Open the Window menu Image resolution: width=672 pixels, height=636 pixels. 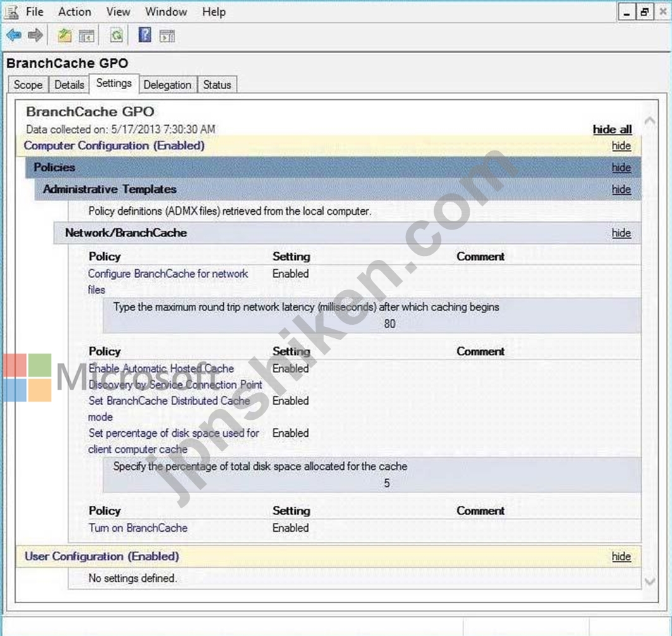click(166, 11)
